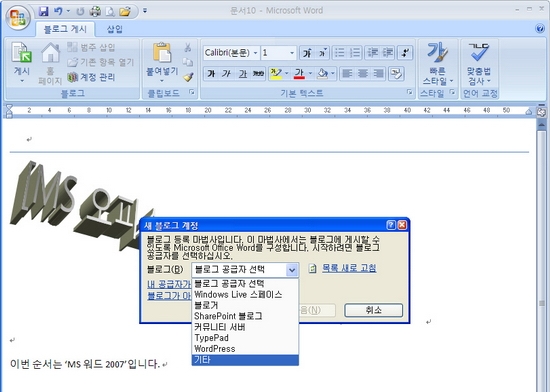Viewport: 550px width, 392px height.
Task: Open customize quick access toolbar arrow
Action: coord(145,11)
